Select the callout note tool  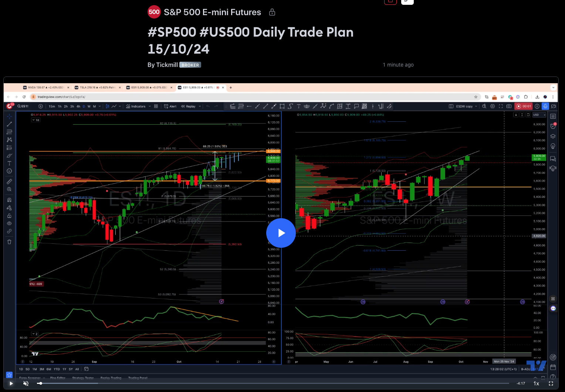point(356,106)
